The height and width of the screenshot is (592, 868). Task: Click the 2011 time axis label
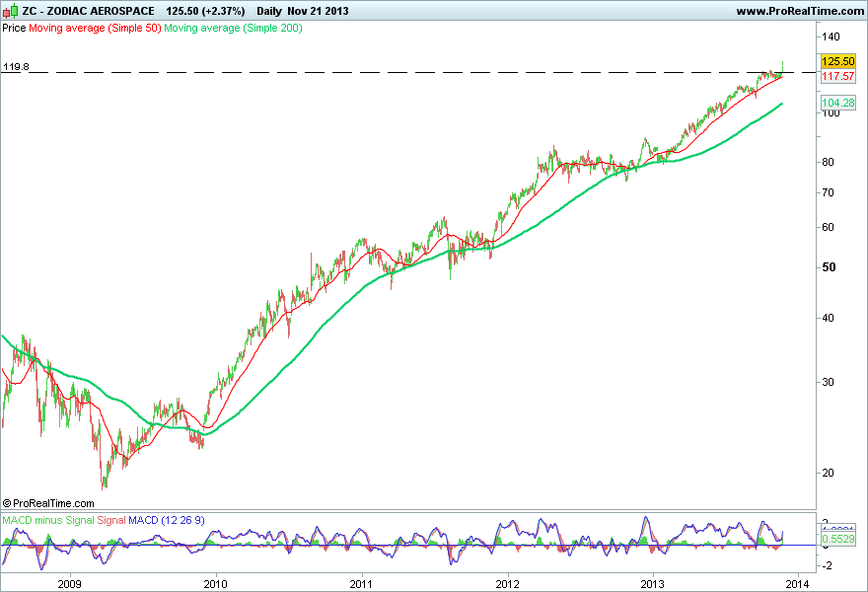(x=361, y=584)
